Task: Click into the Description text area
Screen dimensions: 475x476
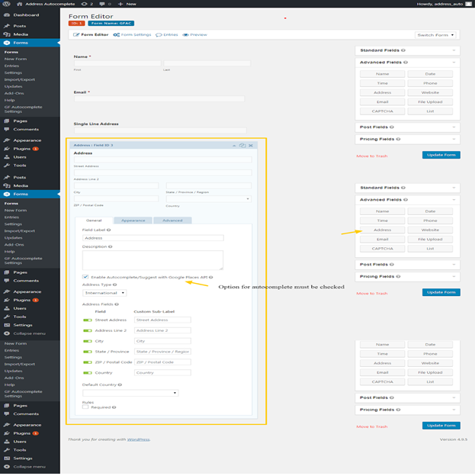Action: point(152,260)
